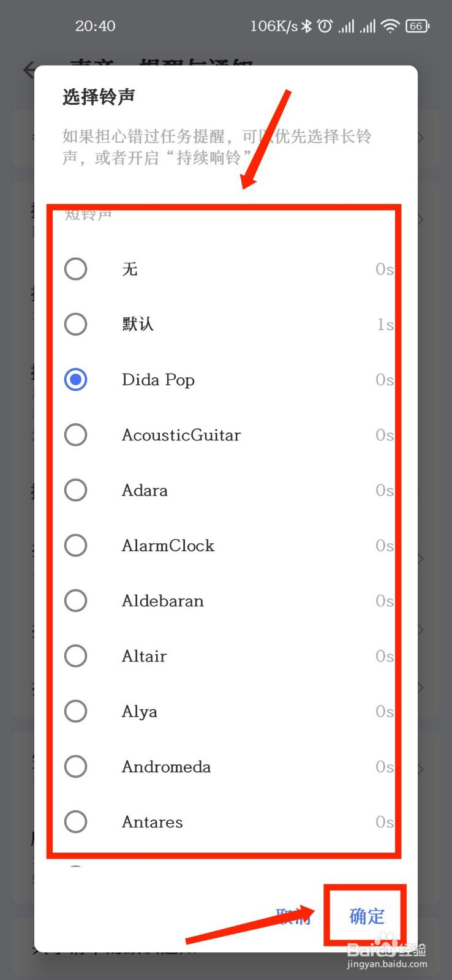This screenshot has width=452, height=980.
Task: Pick the AcousticGuitar ringtone radio button
Action: point(76,435)
